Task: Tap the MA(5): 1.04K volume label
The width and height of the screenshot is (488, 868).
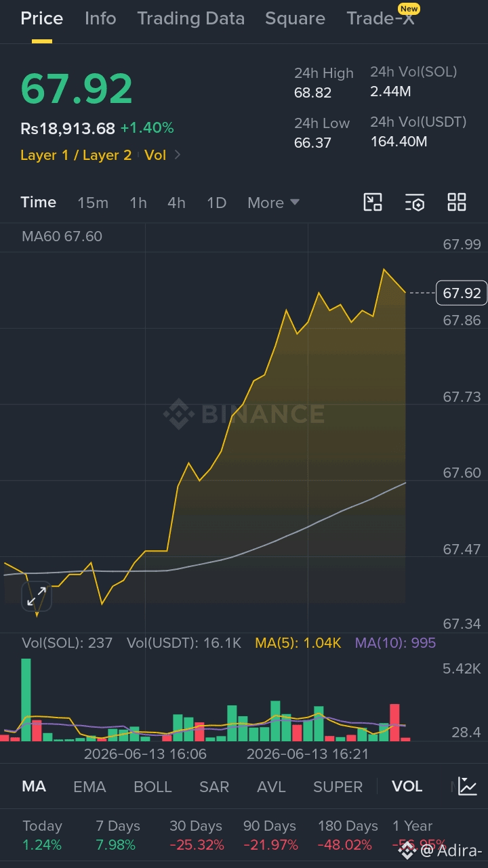Action: pos(298,642)
